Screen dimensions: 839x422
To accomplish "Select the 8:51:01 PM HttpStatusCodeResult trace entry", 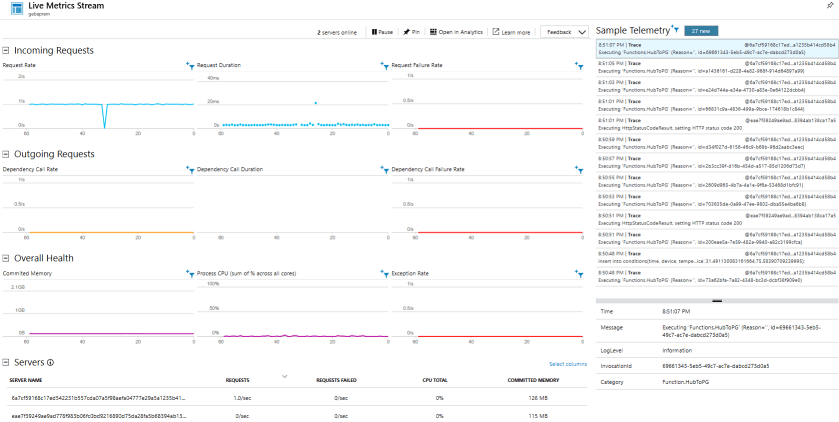I will click(716, 121).
